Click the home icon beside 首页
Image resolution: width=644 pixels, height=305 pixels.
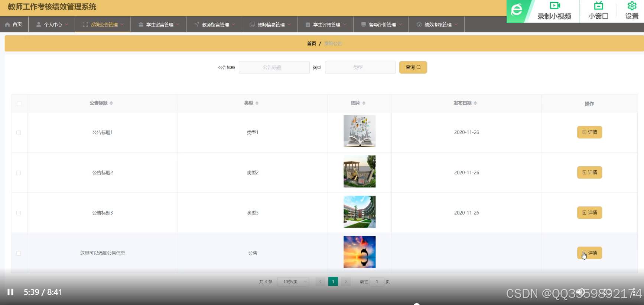click(7, 25)
